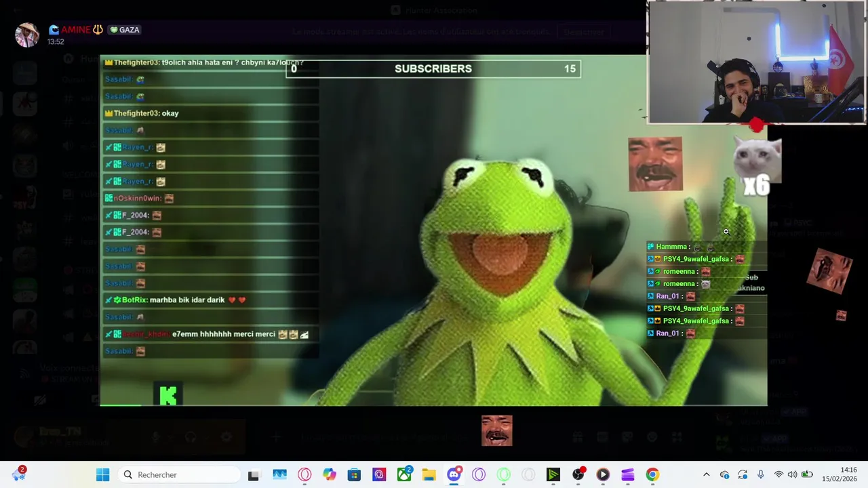Open the media player taskbar icon
Screen dimensions: 868x488
[x=603, y=474]
